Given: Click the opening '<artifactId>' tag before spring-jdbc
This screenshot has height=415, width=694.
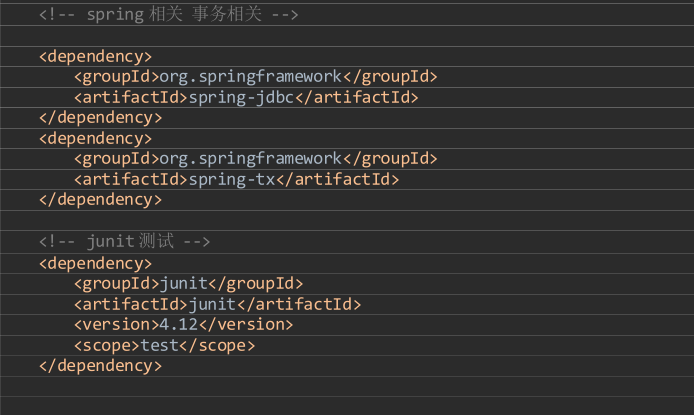Looking at the screenshot, I should (131, 97).
